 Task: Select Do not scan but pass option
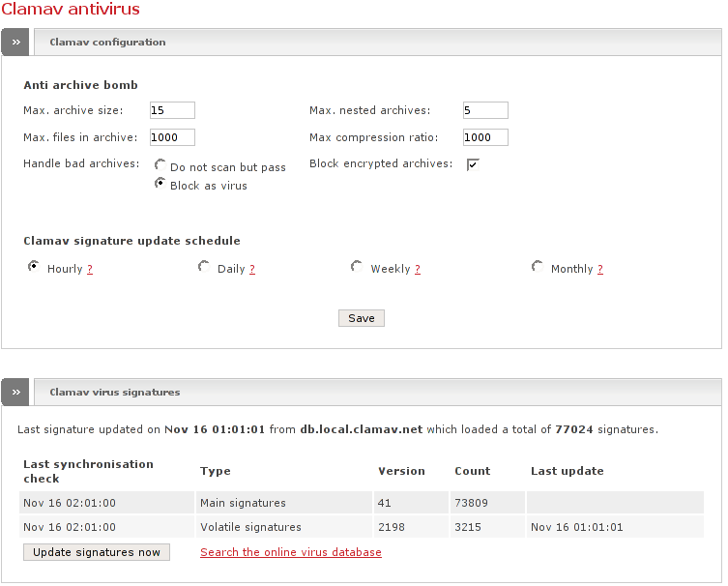[160, 165]
